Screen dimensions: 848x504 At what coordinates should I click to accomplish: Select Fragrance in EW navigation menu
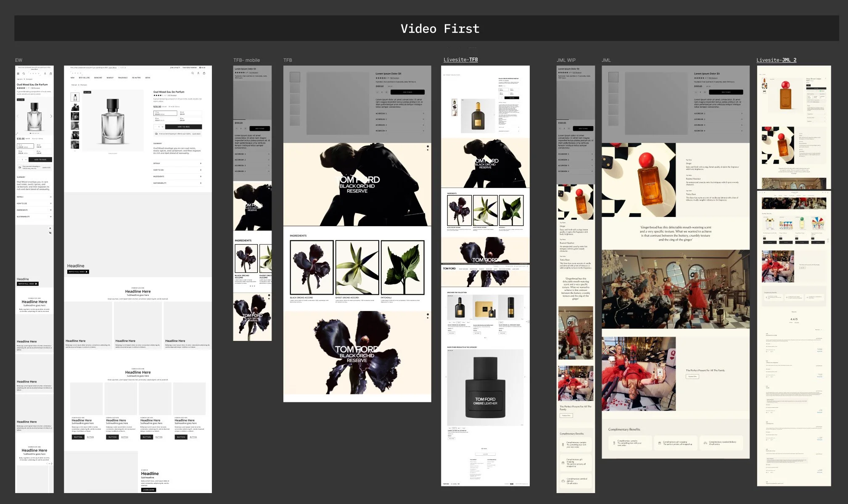tap(123, 78)
